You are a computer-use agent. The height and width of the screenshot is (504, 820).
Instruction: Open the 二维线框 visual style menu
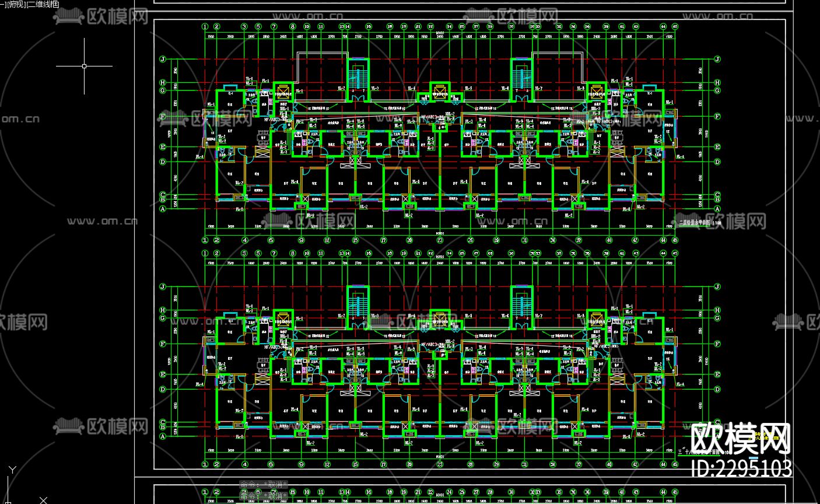pos(43,4)
